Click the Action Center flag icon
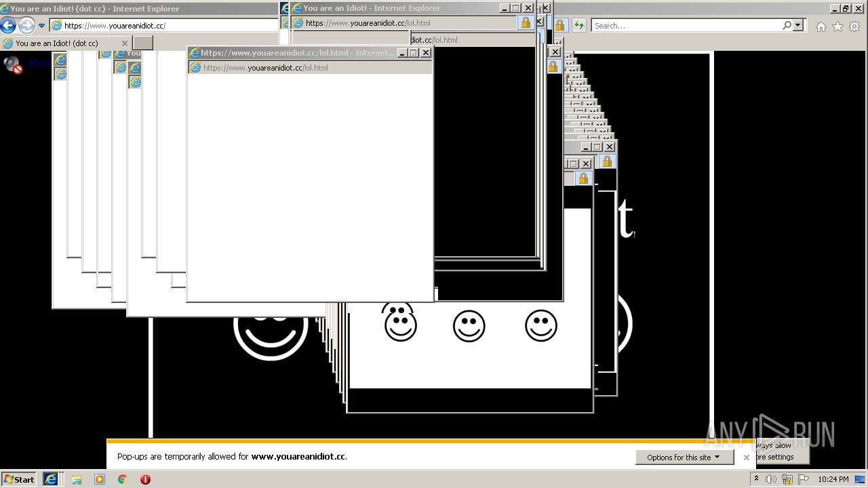Image resolution: width=868 pixels, height=488 pixels. (804, 479)
